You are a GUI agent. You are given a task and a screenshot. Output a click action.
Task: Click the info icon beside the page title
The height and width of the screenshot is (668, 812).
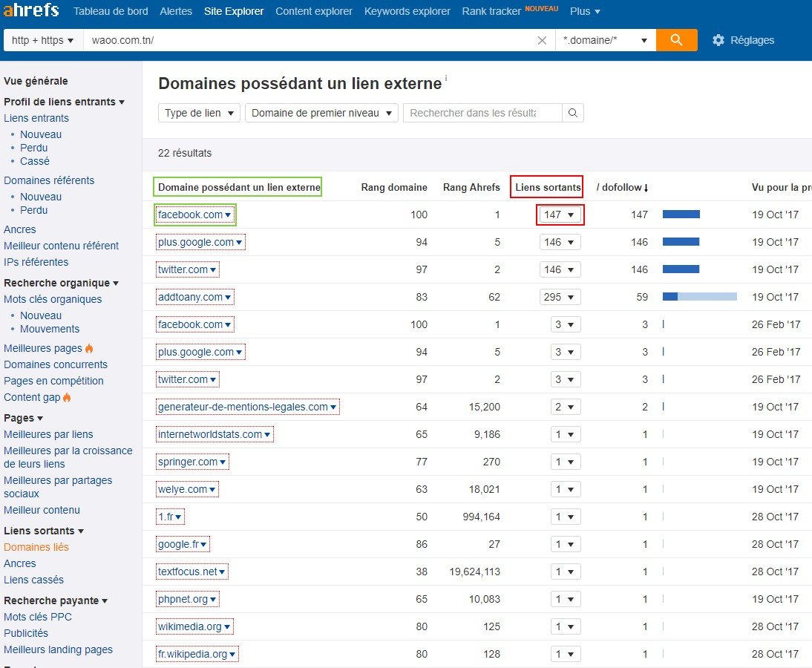446,78
